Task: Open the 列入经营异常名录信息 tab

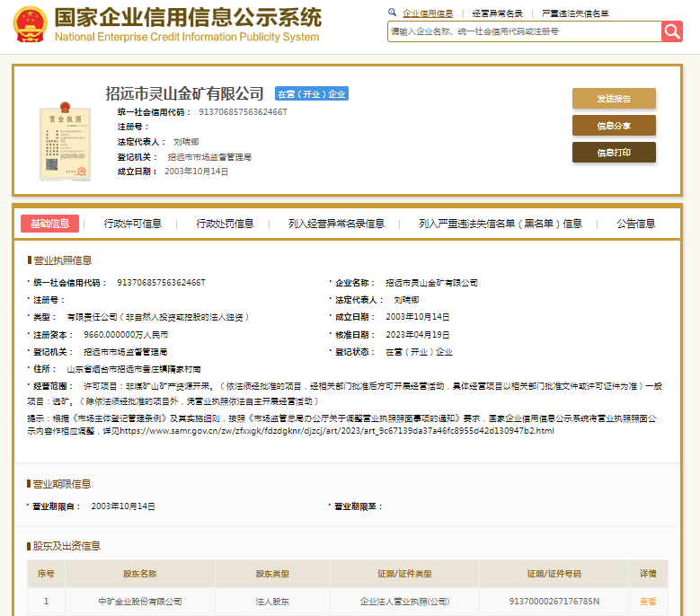Action: pyautogui.click(x=336, y=224)
